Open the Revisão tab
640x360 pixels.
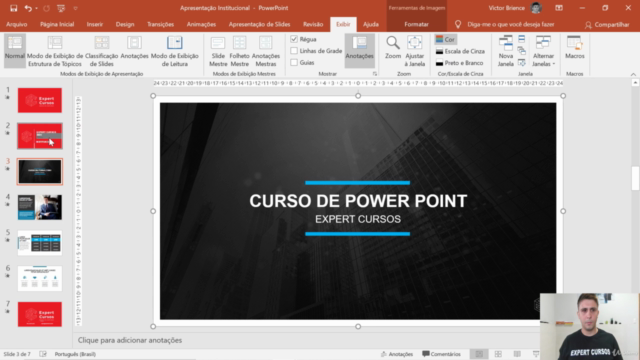(x=313, y=24)
